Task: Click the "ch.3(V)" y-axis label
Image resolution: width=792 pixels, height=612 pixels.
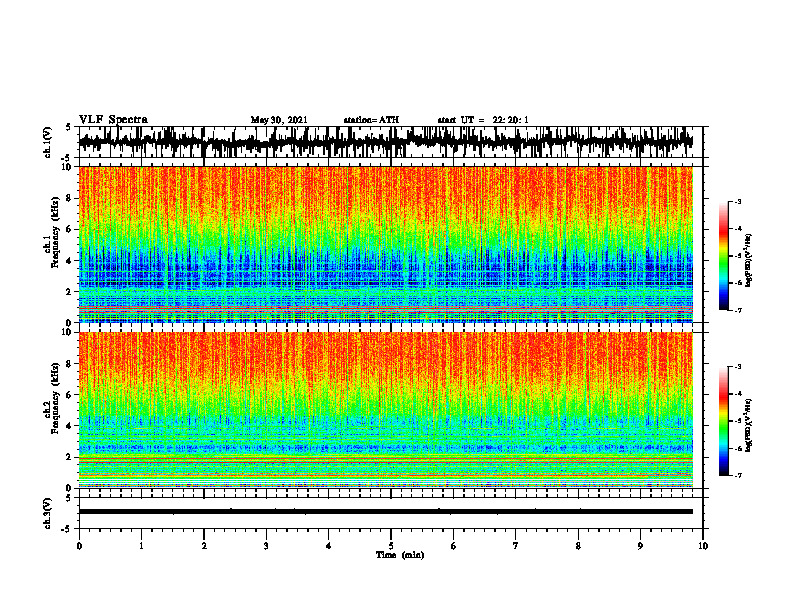Action: click(48, 514)
